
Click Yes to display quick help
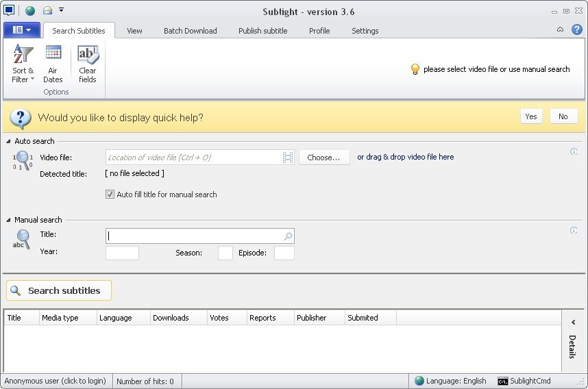point(531,116)
